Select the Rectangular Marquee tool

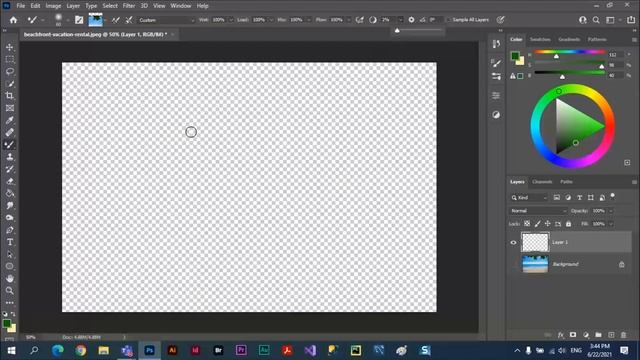[10, 60]
